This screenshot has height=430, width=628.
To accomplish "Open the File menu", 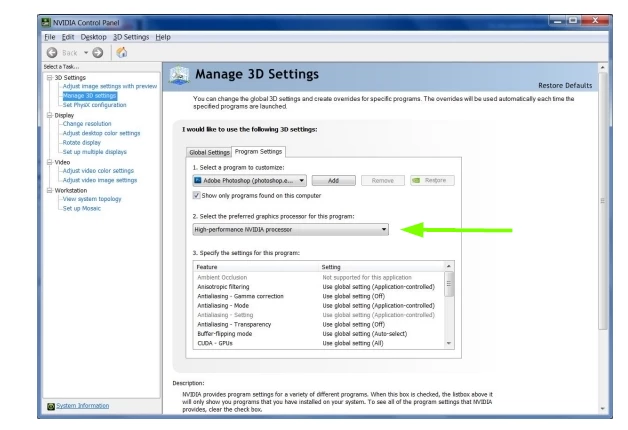I will pyautogui.click(x=50, y=37).
